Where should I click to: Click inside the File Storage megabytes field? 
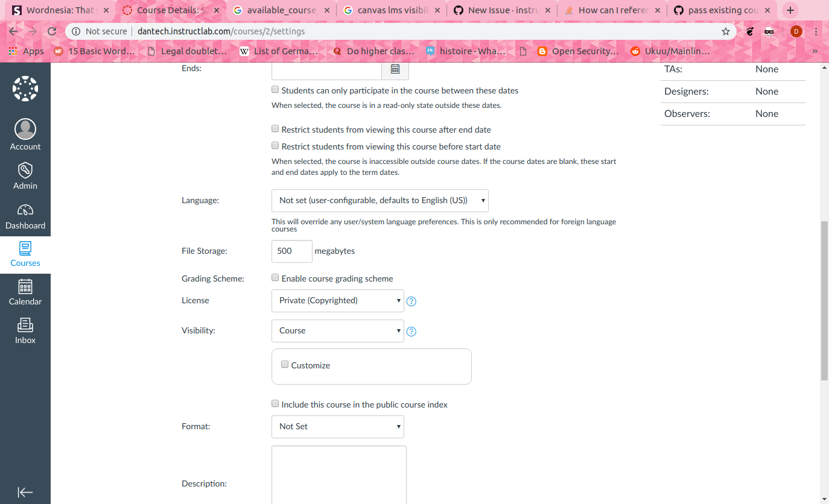291,251
